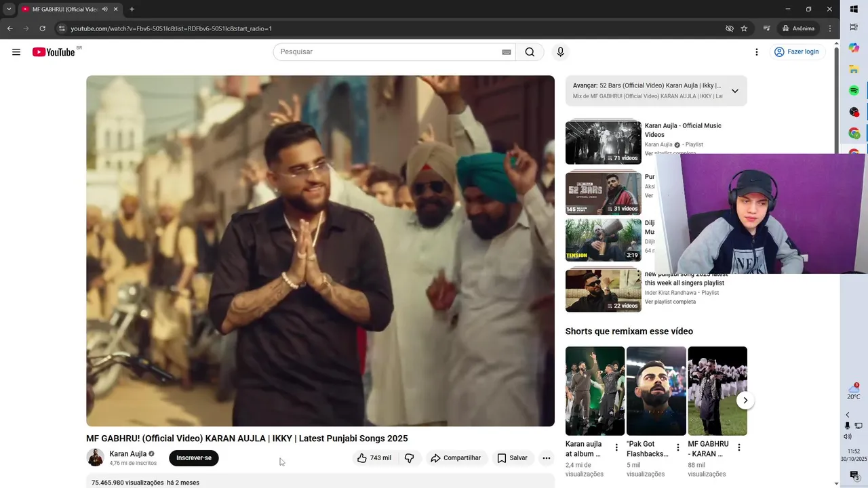This screenshot has height=488, width=868.
Task: Click the main video player frame
Action: point(320,251)
